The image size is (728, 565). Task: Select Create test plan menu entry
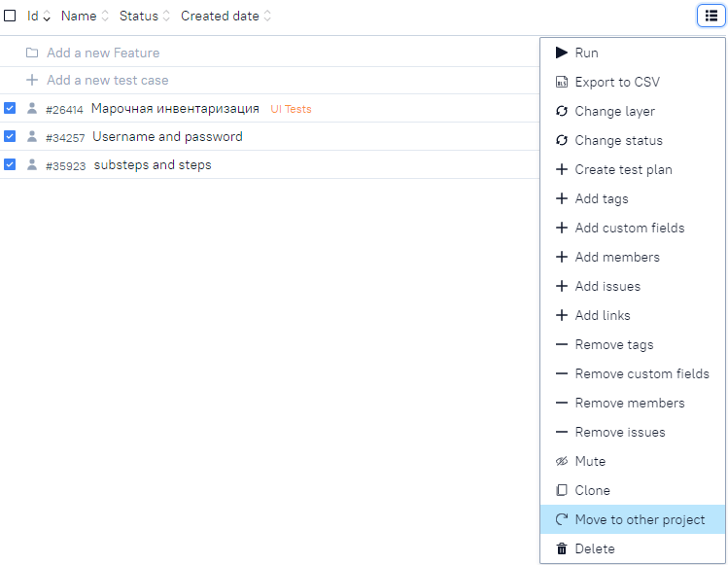(623, 170)
